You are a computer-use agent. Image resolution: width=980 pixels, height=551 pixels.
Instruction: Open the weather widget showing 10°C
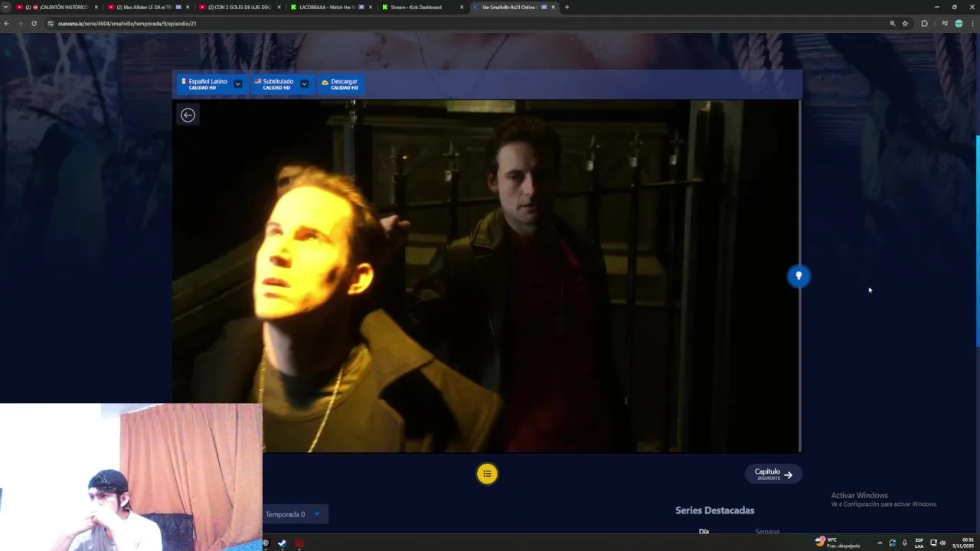(837, 543)
